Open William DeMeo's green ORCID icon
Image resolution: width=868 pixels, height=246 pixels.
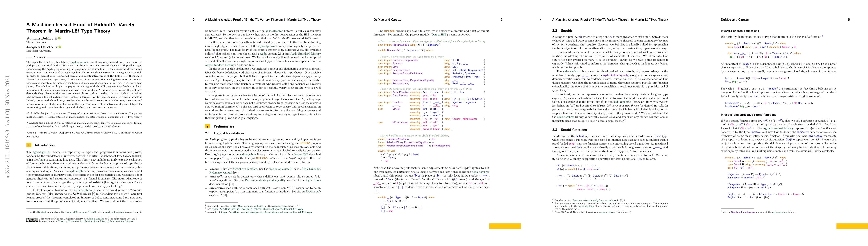tap(60, 39)
